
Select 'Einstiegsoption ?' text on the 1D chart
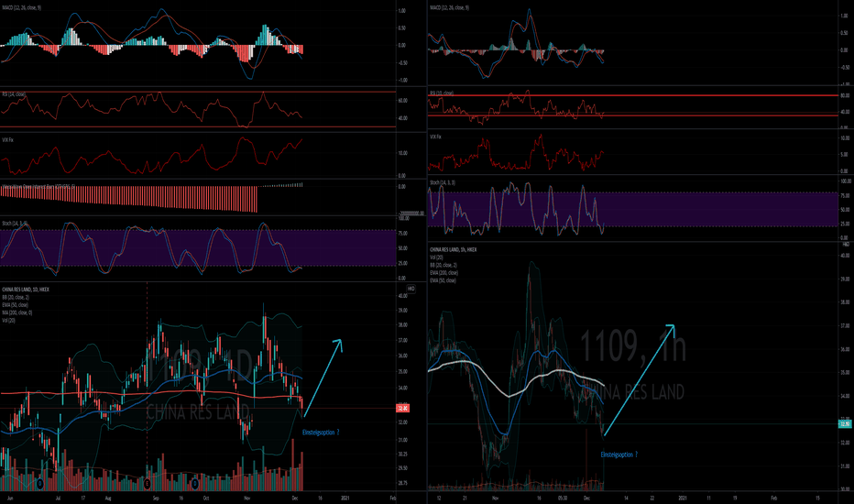pos(321,433)
